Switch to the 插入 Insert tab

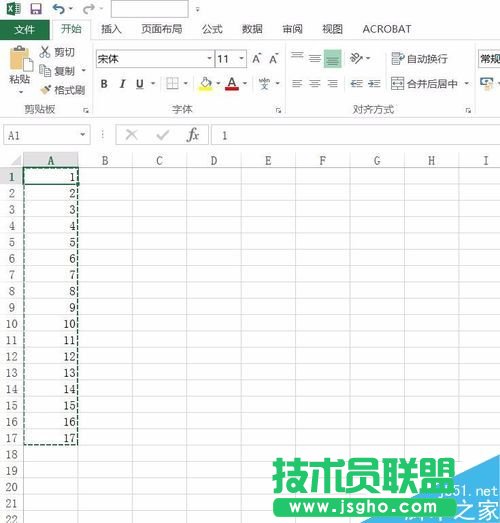coord(111,29)
